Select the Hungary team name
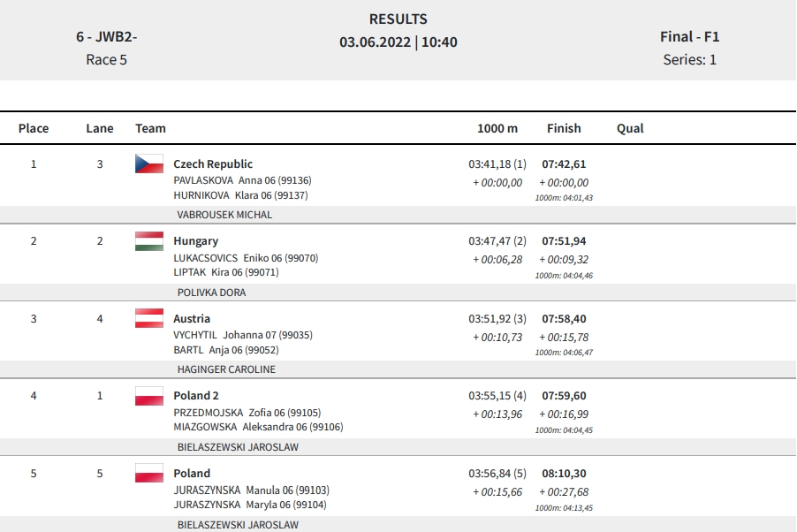Screen dimensions: 797x532 coord(195,241)
